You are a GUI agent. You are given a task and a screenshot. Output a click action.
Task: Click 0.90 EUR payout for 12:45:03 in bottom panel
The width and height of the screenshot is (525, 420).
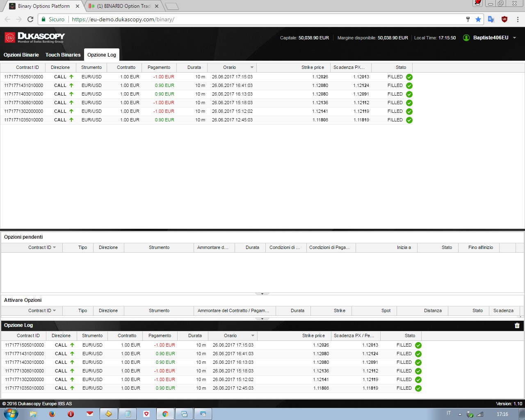pyautogui.click(x=165, y=388)
